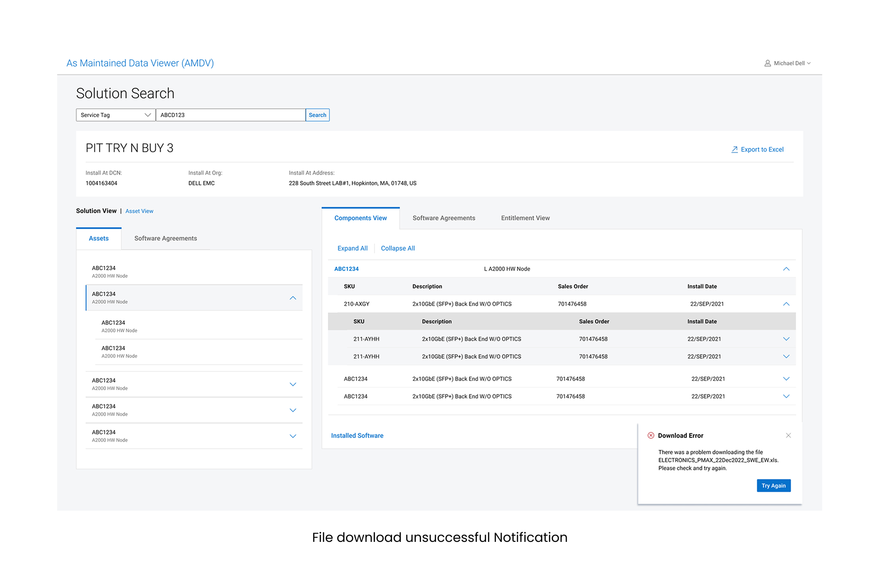Select the first ABC1234 asset in Assets list

point(194,272)
